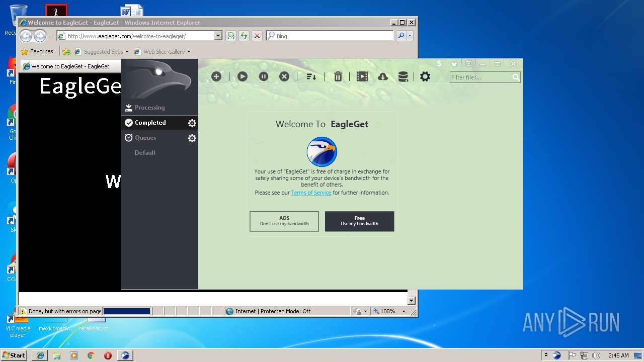Open the network icon in system tray
This screenshot has width=644, height=362.
584,355
